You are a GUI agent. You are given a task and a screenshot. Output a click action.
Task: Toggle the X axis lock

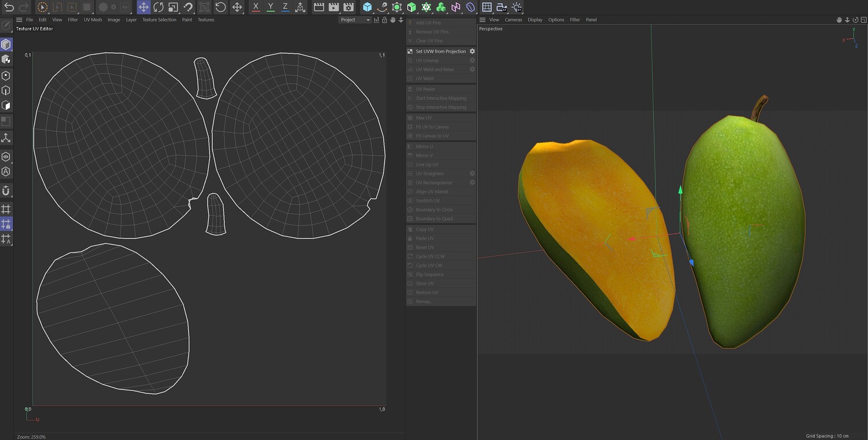256,8
